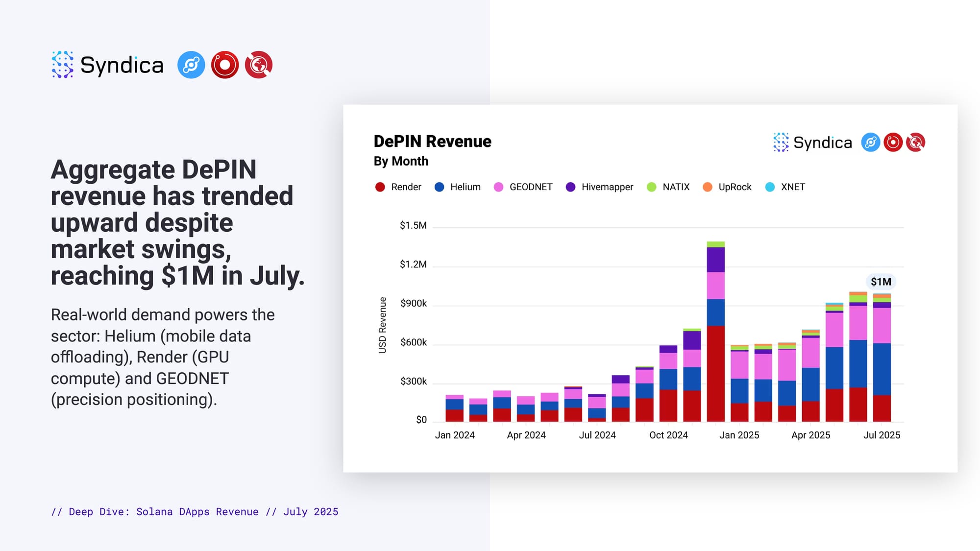The width and height of the screenshot is (980, 551).
Task: Click the Syndica wordmark in slide header
Action: 122,65
